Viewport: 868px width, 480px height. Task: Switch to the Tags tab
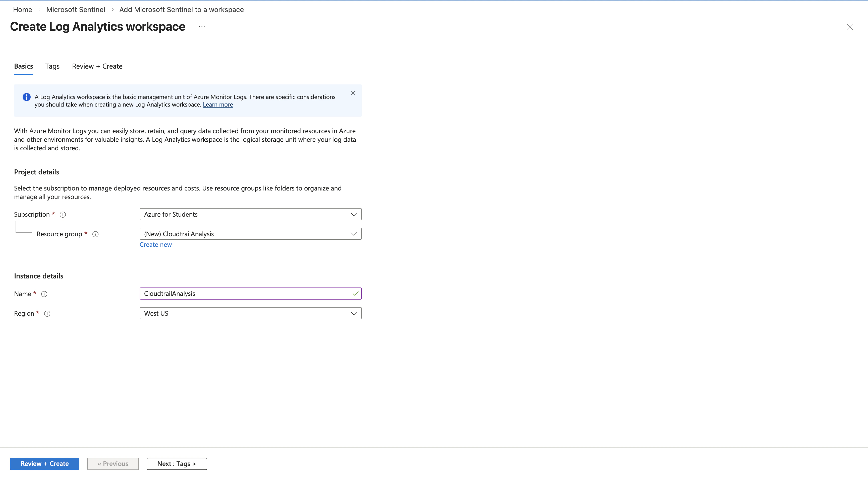52,66
